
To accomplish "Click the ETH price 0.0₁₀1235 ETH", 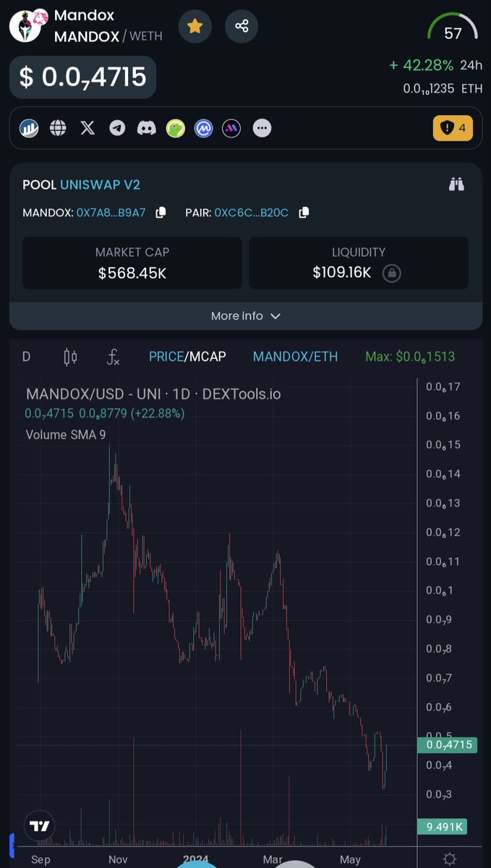I will 443,88.
